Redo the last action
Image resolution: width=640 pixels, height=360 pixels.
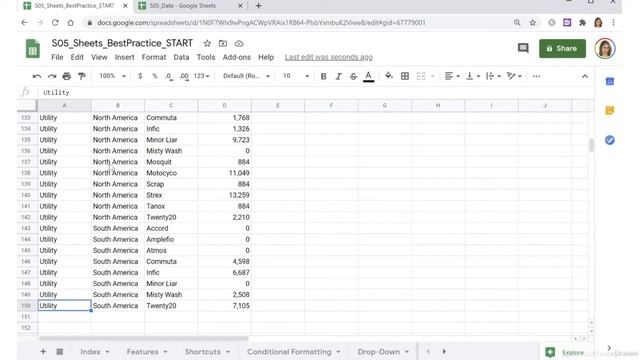[52, 76]
